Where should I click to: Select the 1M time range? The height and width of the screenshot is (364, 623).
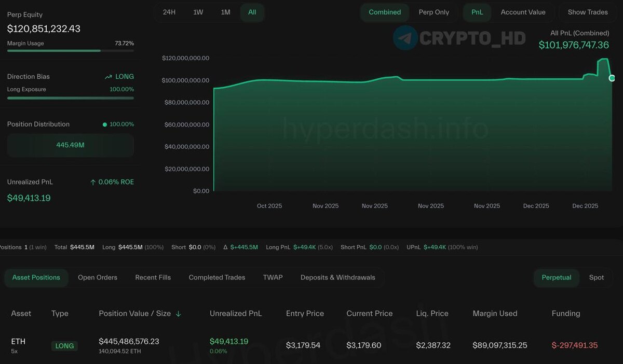tap(225, 12)
